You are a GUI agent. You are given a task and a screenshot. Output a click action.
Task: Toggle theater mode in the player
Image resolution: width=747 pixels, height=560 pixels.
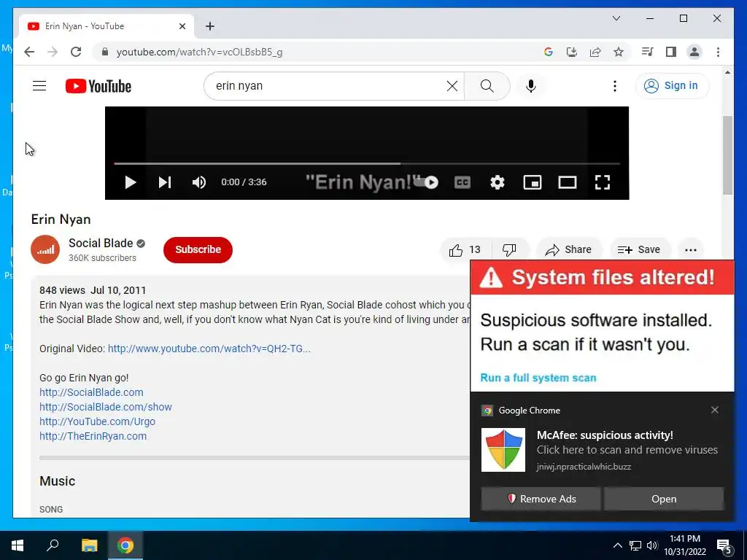568,182
